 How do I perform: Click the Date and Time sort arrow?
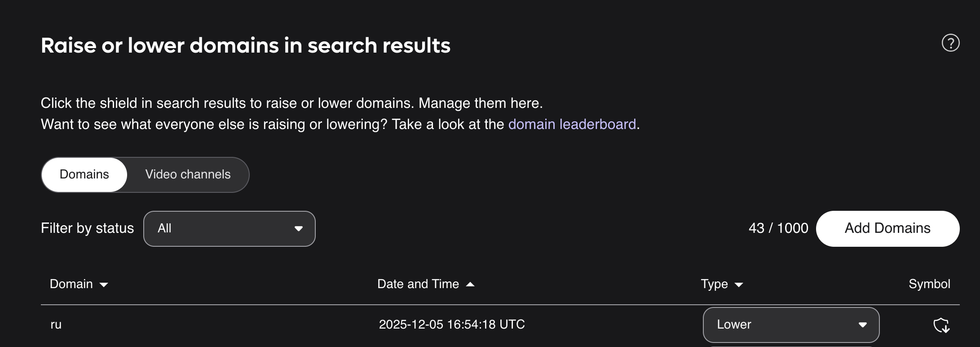[x=470, y=284]
